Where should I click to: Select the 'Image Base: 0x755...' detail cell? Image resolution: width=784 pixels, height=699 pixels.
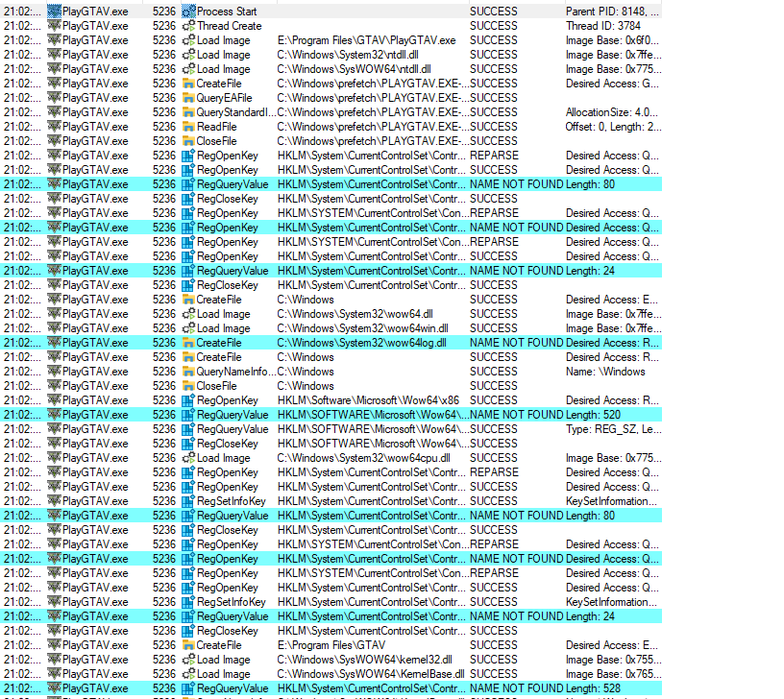tap(614, 660)
